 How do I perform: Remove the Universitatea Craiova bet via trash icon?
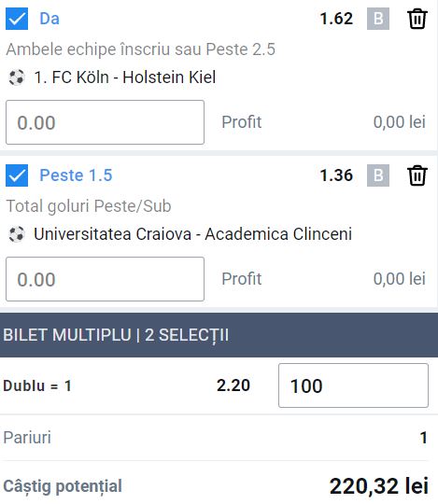417,175
